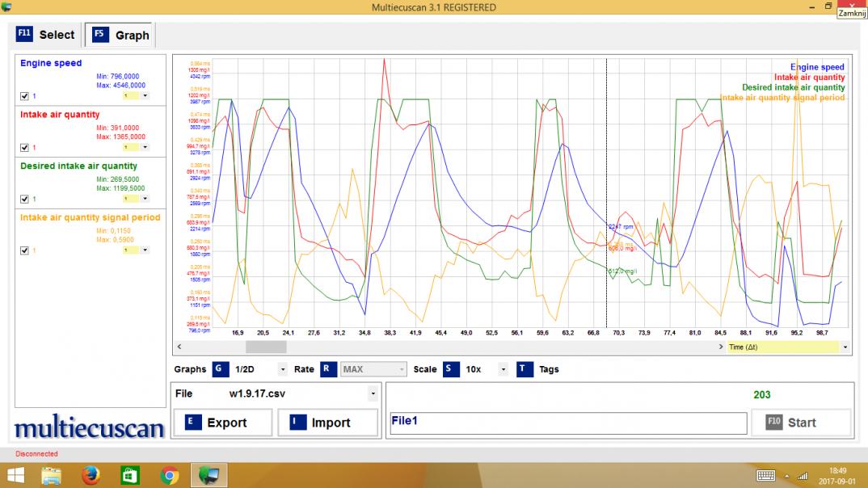
Task: Click the graph's horizontal scrollbar thumb
Action: tap(266, 347)
